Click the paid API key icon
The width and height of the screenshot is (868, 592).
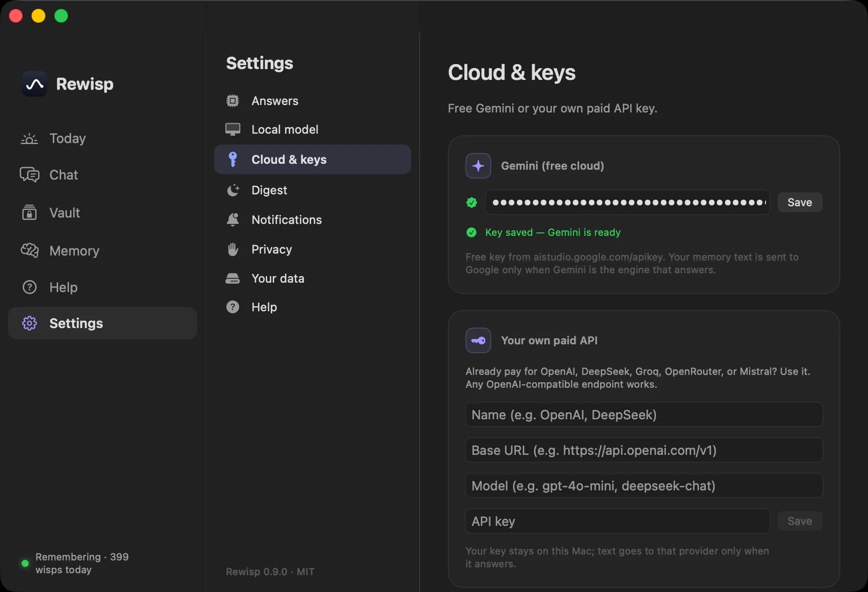478,340
